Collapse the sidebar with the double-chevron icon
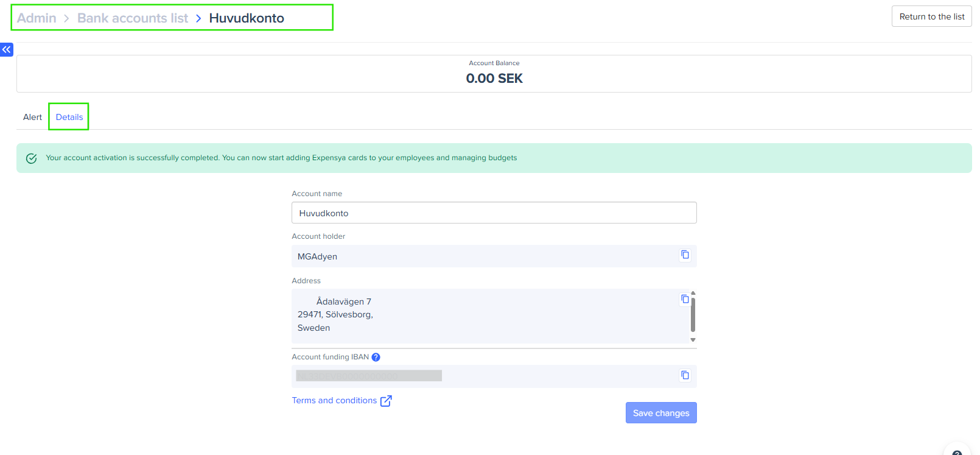 (x=7, y=49)
